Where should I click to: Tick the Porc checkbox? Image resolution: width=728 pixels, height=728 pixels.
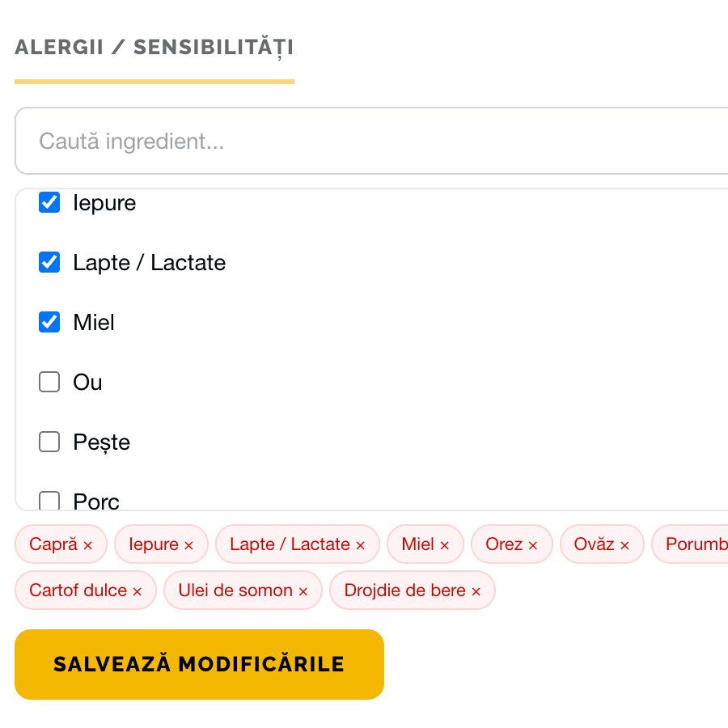tap(50, 501)
